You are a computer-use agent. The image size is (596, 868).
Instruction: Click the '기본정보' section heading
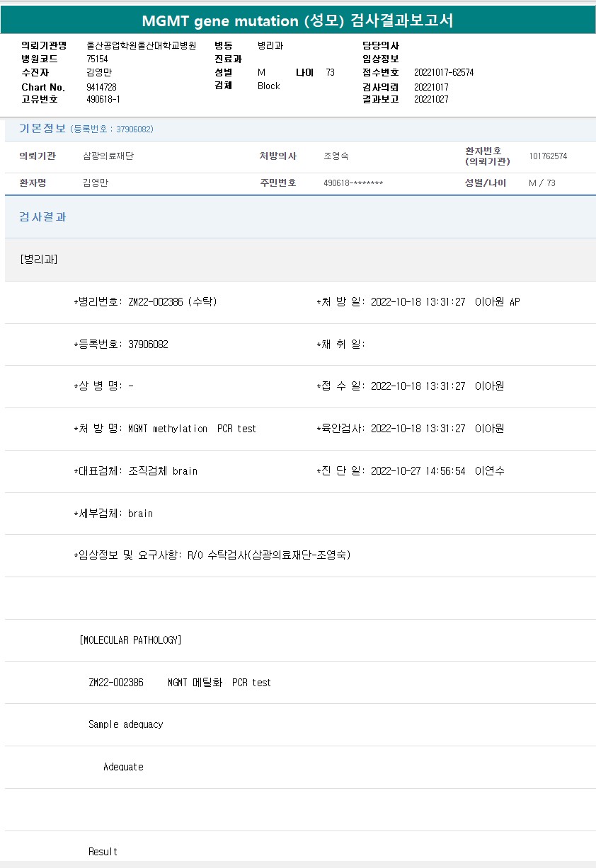point(42,129)
